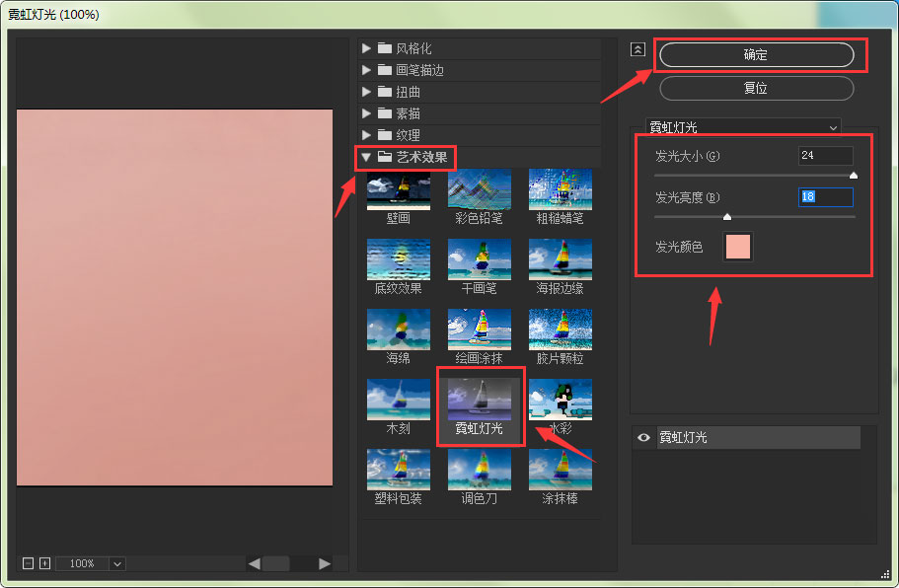Confirm the filter with the 确定 button
This screenshot has height=588, width=899.
pos(756,55)
